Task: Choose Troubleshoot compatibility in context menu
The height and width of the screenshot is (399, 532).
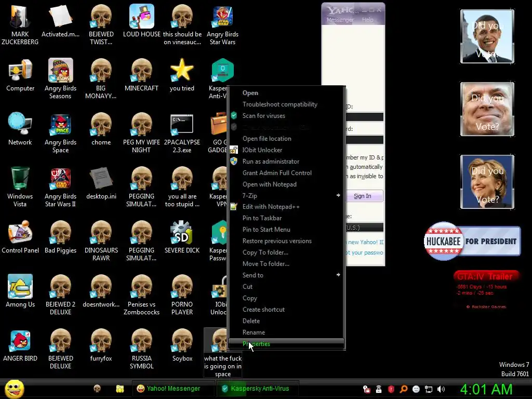Action: click(286, 104)
